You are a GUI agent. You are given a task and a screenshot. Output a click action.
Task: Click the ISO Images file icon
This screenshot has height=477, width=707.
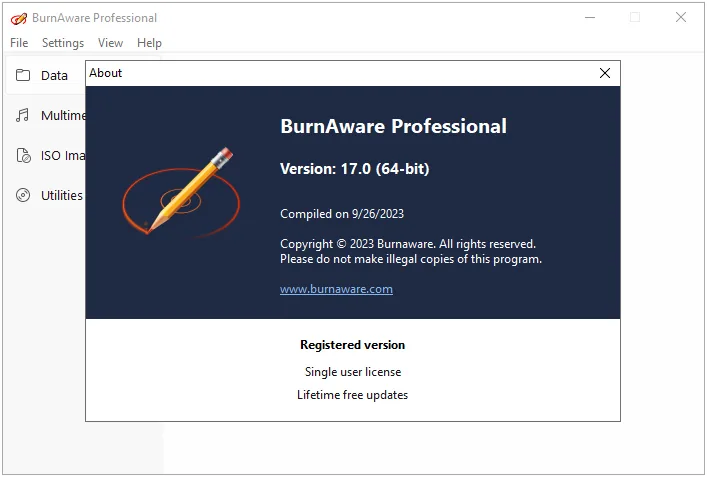click(x=23, y=155)
